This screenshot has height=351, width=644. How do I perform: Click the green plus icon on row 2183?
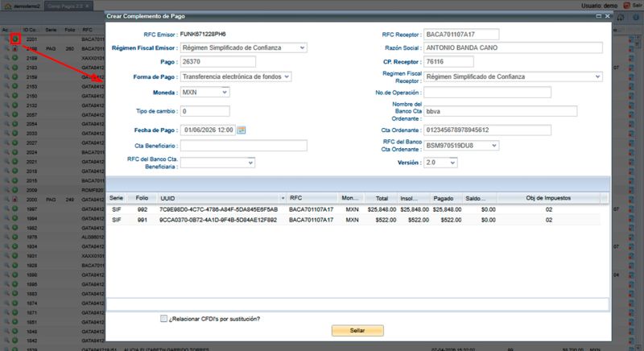[14, 68]
